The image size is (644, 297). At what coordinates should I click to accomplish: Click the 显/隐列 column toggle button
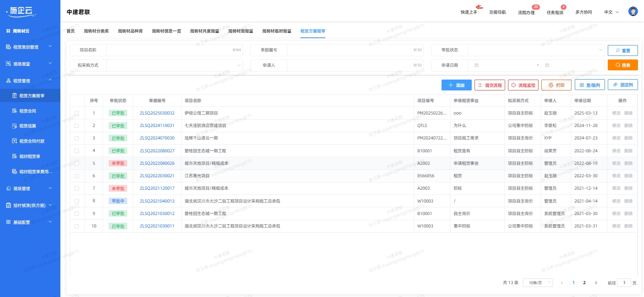coord(590,85)
